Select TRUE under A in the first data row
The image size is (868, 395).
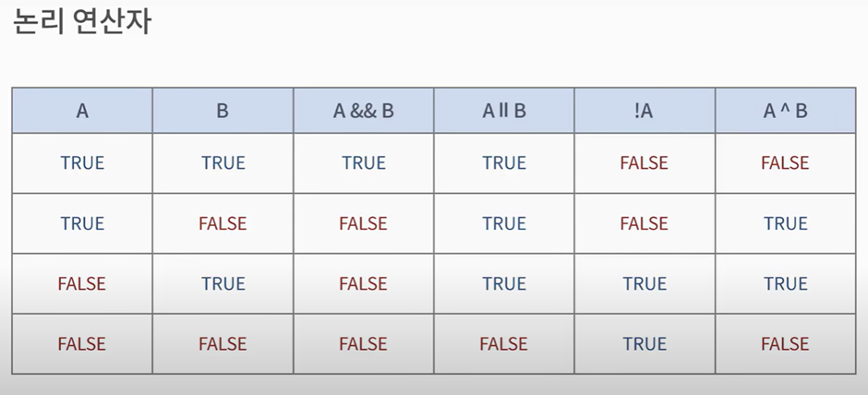[82, 163]
